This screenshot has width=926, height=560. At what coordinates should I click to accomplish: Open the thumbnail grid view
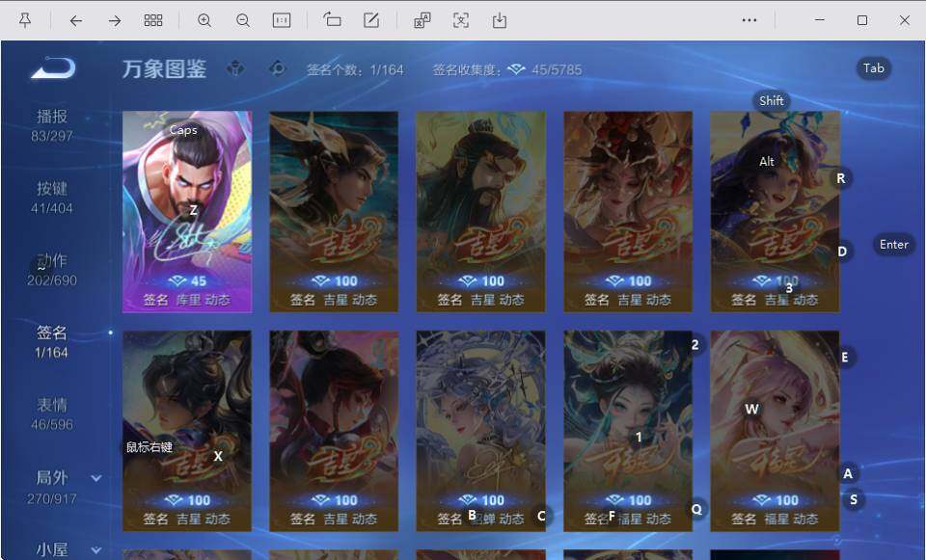click(x=153, y=20)
